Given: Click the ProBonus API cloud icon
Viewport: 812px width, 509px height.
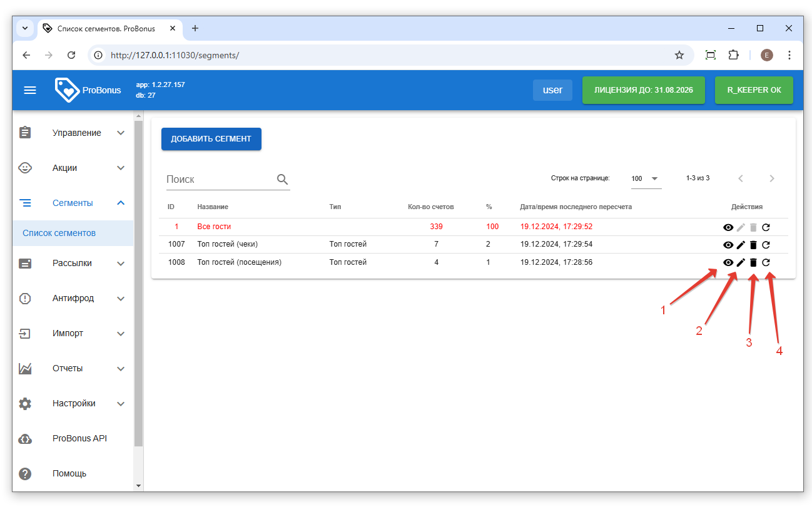Looking at the screenshot, I should pos(25,438).
